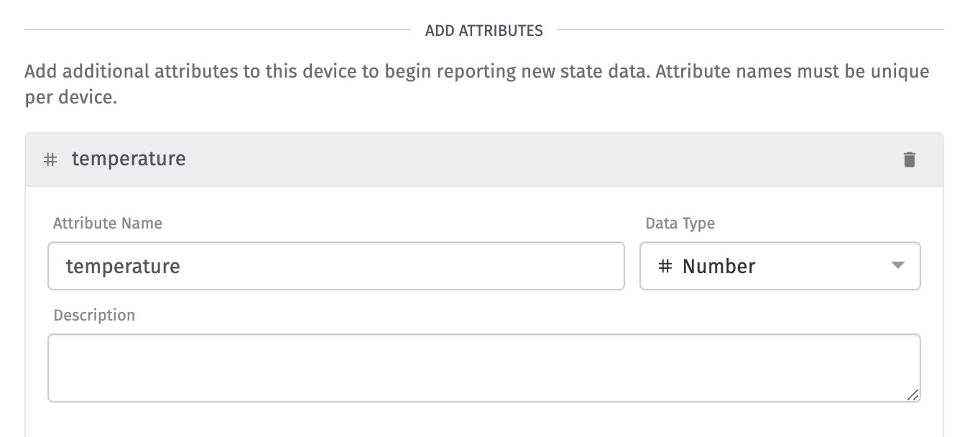Click the Attribute Name label
The width and height of the screenshot is (980, 437).
pos(108,223)
